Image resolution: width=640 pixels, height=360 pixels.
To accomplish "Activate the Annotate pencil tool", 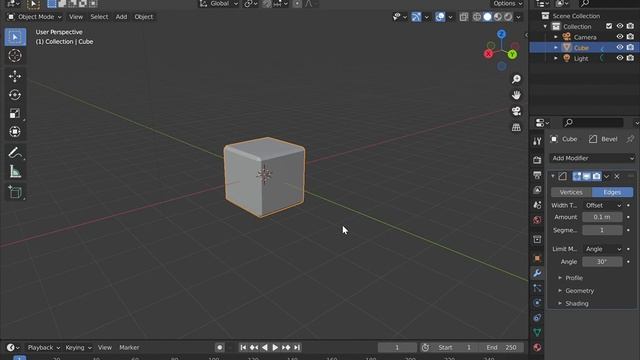I will coord(15,153).
